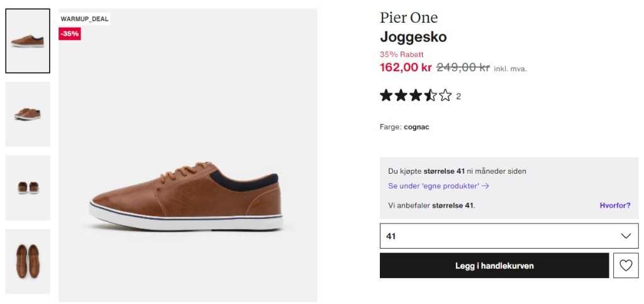This screenshot has height=304, width=644.
Task: Click the chevron arrow in size selector
Action: [x=626, y=236]
